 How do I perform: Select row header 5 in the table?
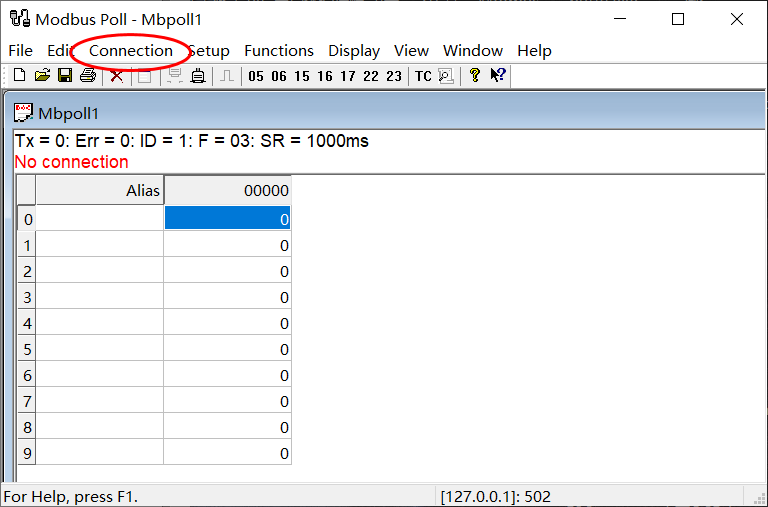point(27,349)
